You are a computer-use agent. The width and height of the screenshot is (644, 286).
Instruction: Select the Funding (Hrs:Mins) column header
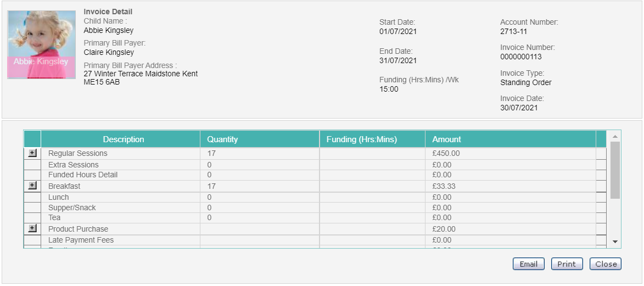tap(373, 139)
